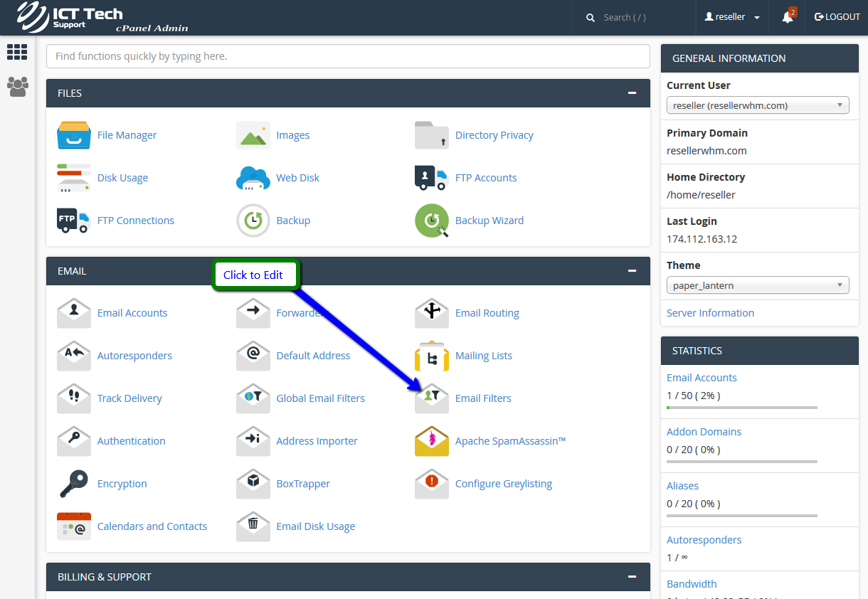Open the Server Information link
The height and width of the screenshot is (599, 868).
click(x=710, y=313)
